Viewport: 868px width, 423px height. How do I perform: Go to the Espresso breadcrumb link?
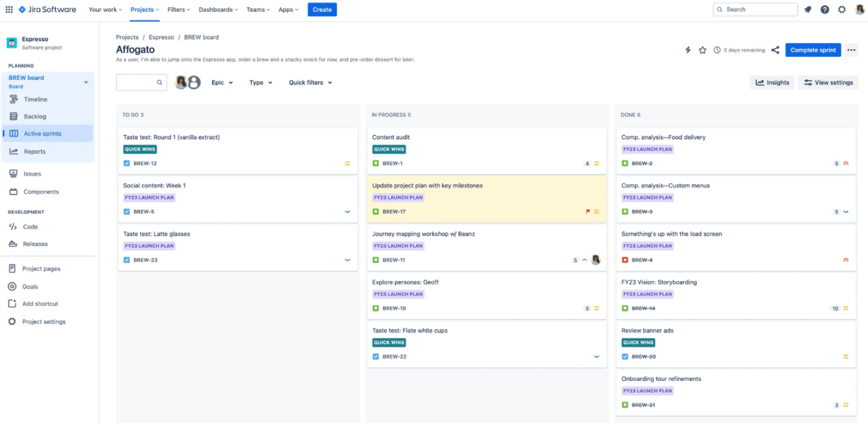click(x=161, y=37)
